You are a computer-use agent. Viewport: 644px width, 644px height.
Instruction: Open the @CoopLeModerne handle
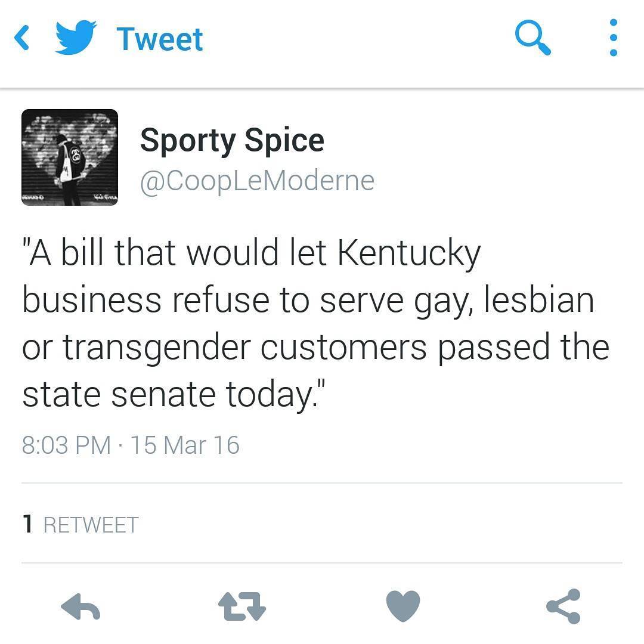click(x=257, y=181)
